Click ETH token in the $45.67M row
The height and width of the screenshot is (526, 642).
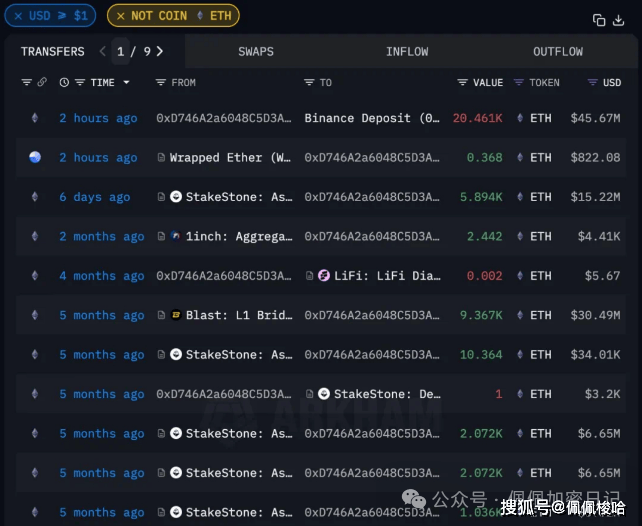540,118
